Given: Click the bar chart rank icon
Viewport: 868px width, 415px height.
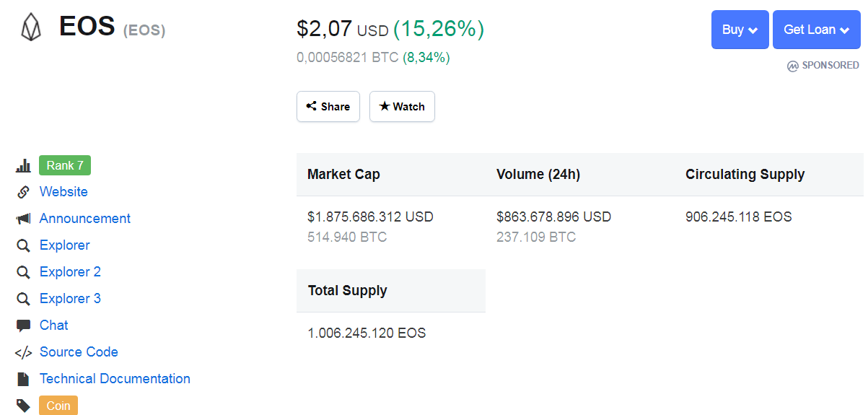Looking at the screenshot, I should [x=23, y=166].
